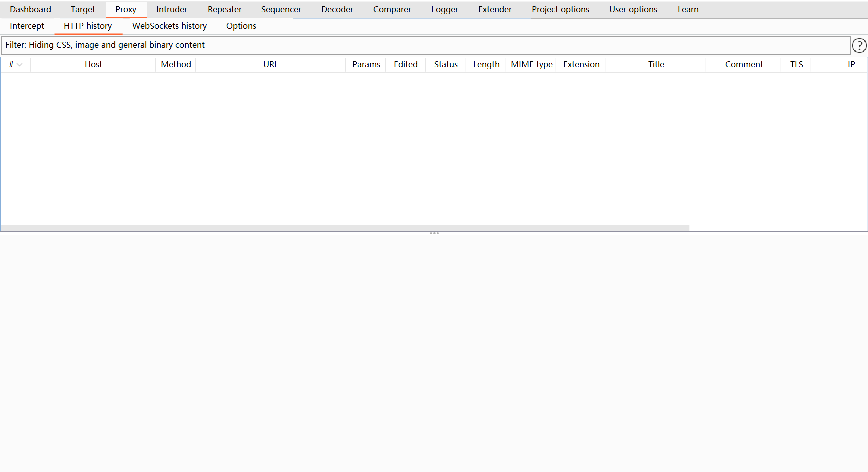The width and height of the screenshot is (868, 472).
Task: Sort by the TLS column header
Action: click(x=796, y=64)
